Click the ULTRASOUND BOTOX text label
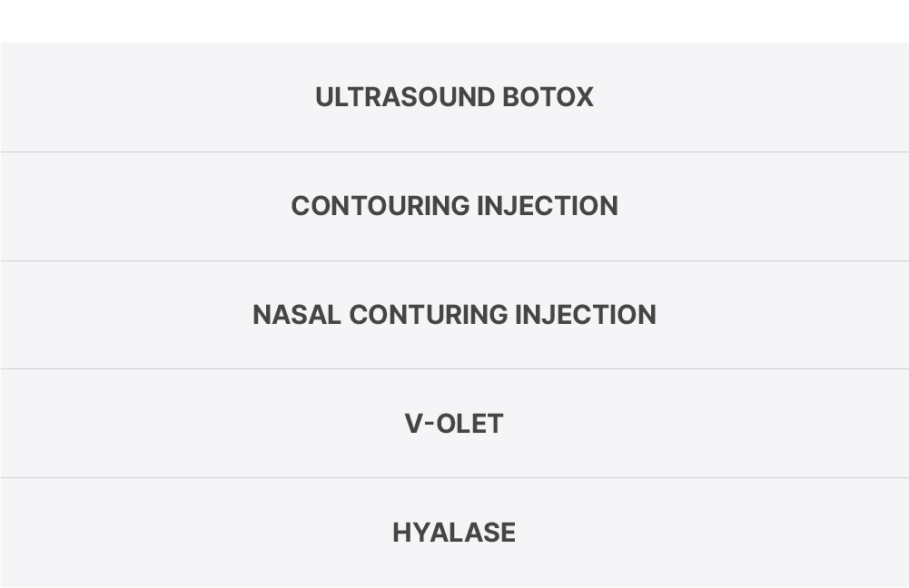909x588 pixels. [454, 97]
